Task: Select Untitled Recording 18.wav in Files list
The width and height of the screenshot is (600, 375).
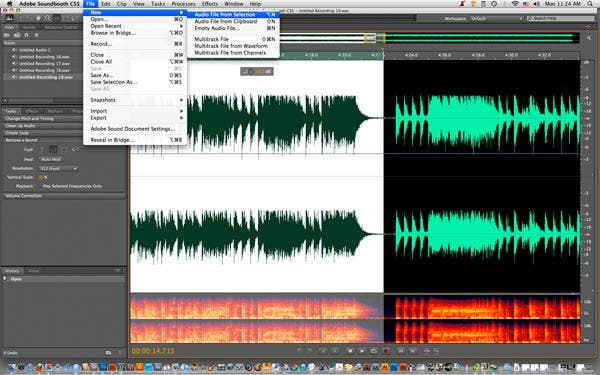Action: click(44, 70)
